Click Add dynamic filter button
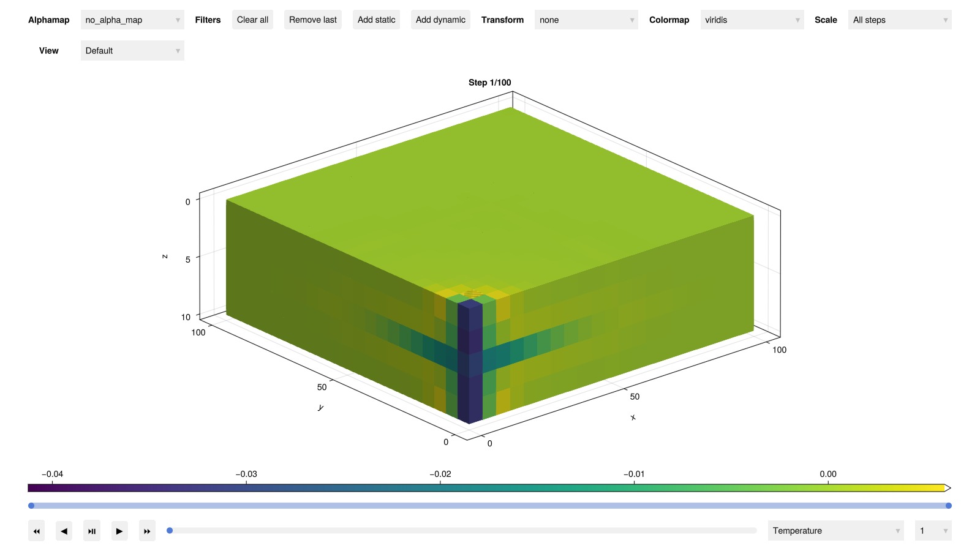980x551 pixels. (x=440, y=20)
